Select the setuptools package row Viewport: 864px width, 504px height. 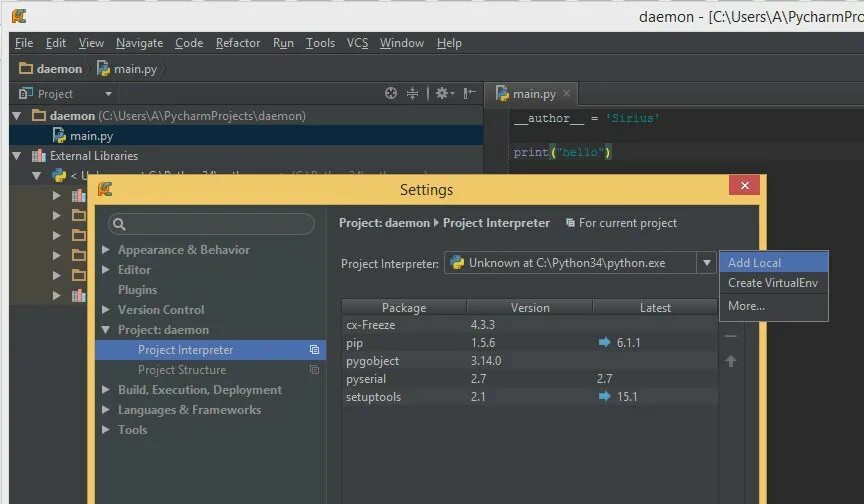pos(530,397)
